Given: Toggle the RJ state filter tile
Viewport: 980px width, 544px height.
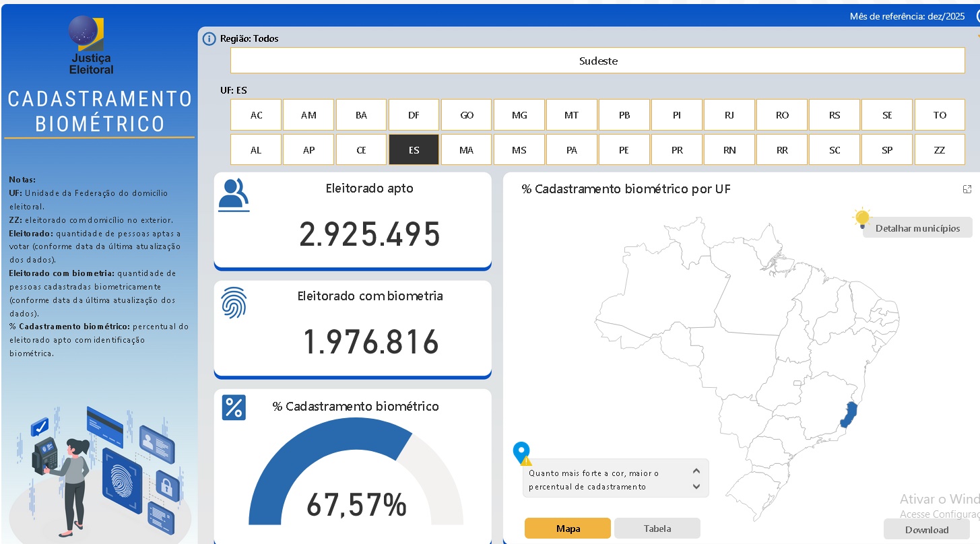Looking at the screenshot, I should coord(729,115).
